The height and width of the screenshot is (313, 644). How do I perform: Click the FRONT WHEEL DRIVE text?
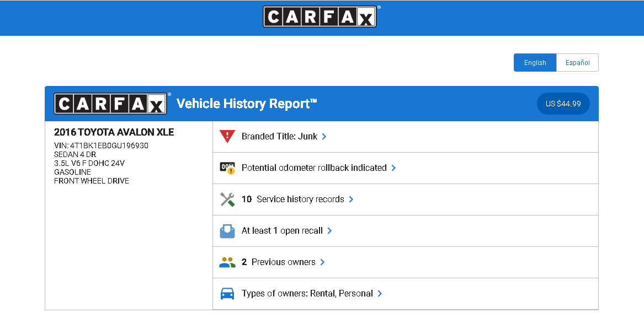point(92,181)
